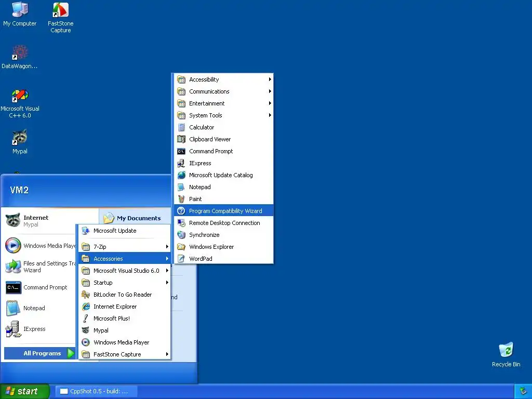The image size is (532, 399).
Task: Click the Internet Explorer icon in programs list
Action: click(x=86, y=307)
